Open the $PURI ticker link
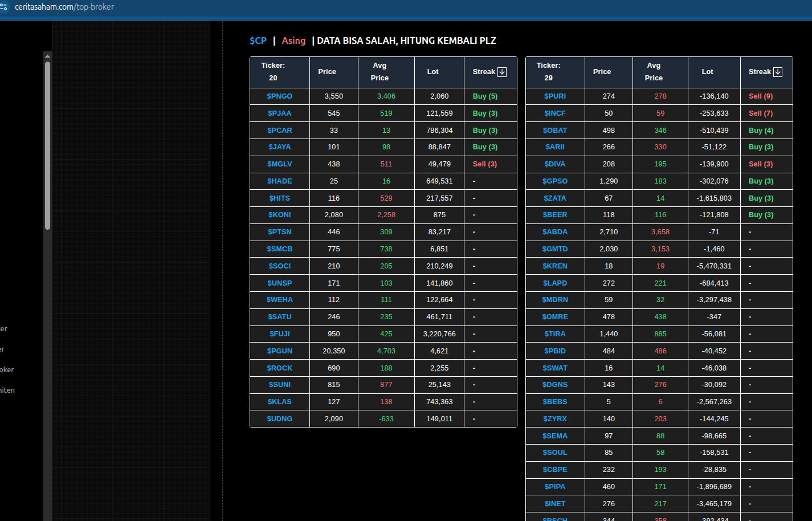The image size is (812, 521). tap(555, 96)
